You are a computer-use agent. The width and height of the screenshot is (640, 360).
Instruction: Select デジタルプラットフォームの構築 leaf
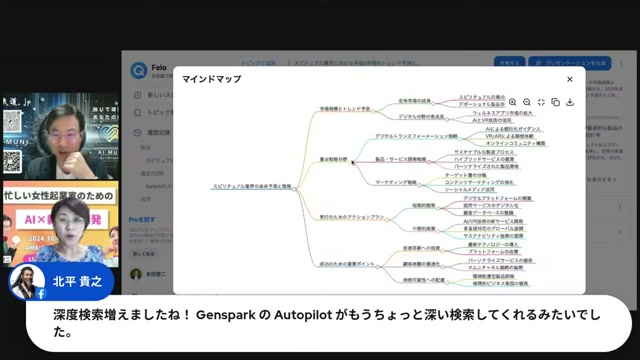497,198
